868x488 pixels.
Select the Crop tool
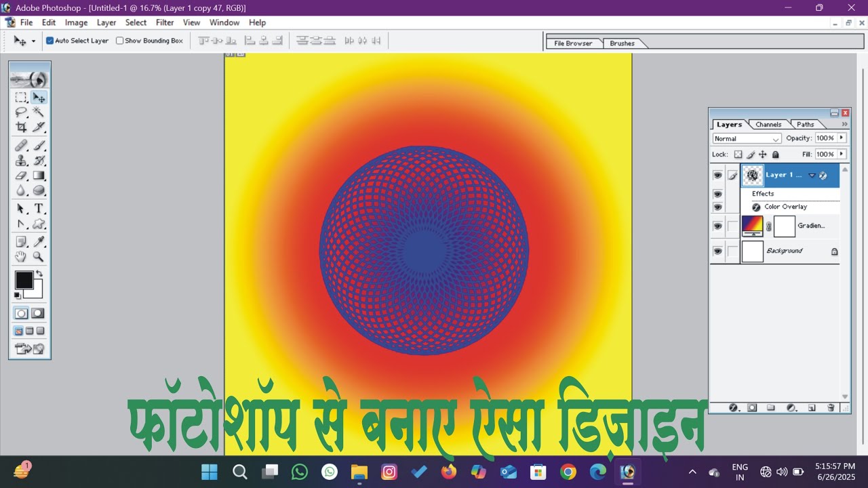[21, 127]
